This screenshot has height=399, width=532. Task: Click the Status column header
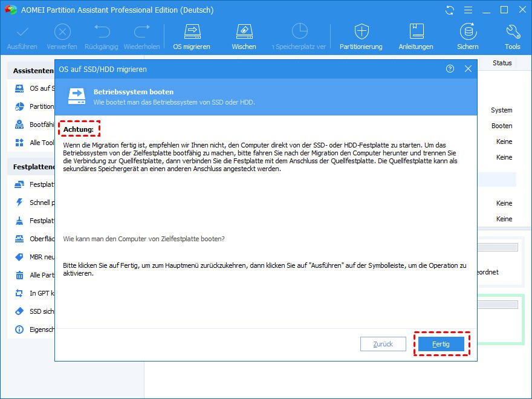click(x=502, y=63)
